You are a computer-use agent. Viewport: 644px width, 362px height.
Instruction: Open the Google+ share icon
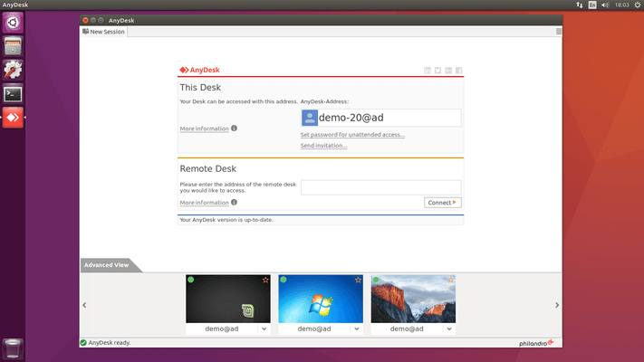click(x=448, y=71)
